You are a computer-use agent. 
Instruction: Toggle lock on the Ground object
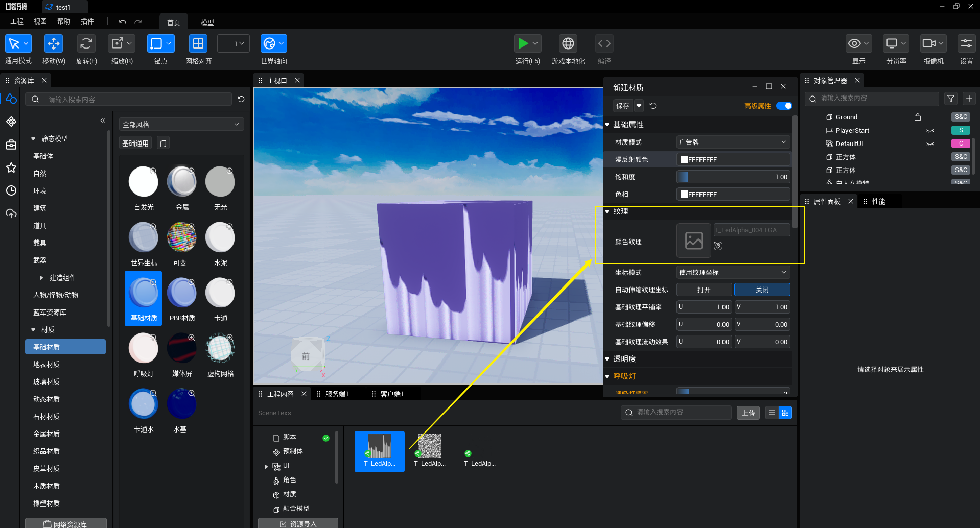(x=918, y=117)
